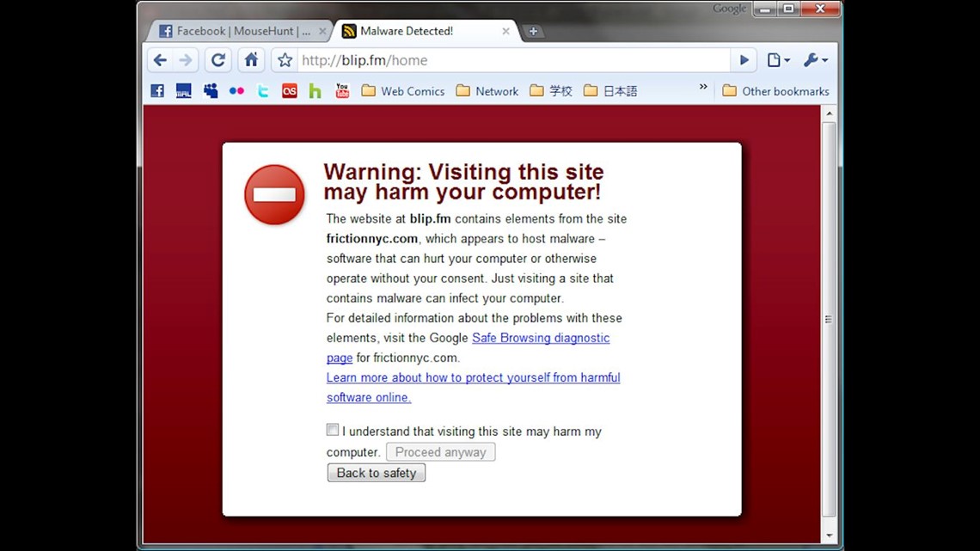Image resolution: width=980 pixels, height=551 pixels.
Task: Open the Other bookmarks folder
Action: click(x=775, y=91)
